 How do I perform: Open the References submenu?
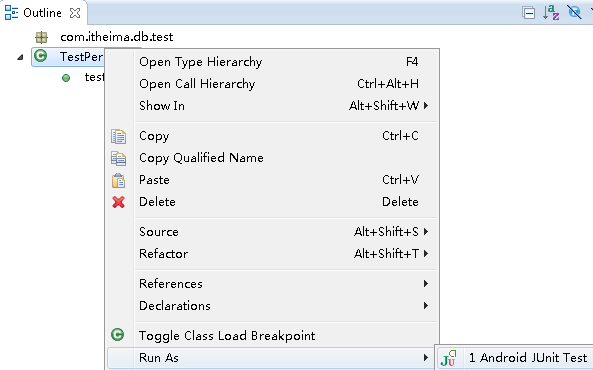[x=272, y=284]
